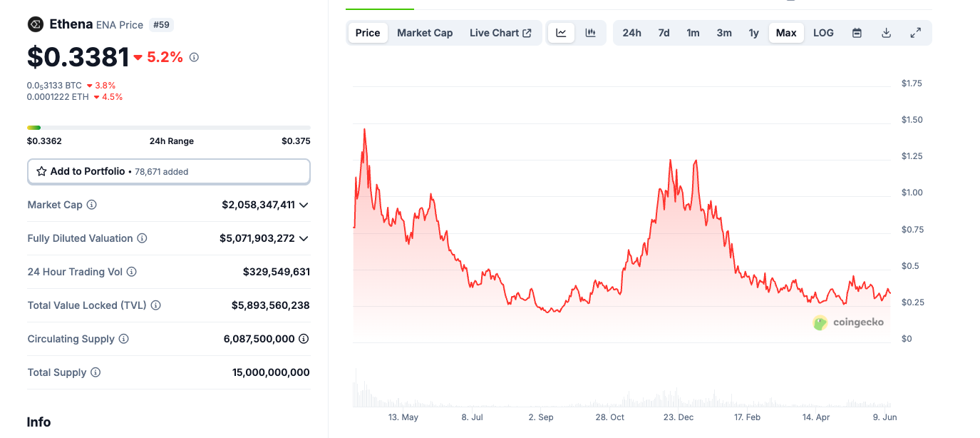Open the calendar date range picker
This screenshot has height=438, width=980.
coord(857,32)
